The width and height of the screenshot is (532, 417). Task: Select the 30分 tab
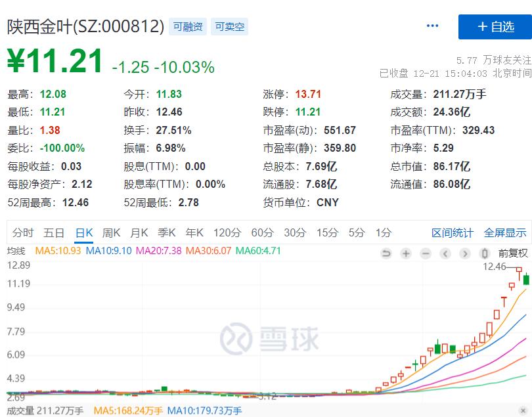295,232
